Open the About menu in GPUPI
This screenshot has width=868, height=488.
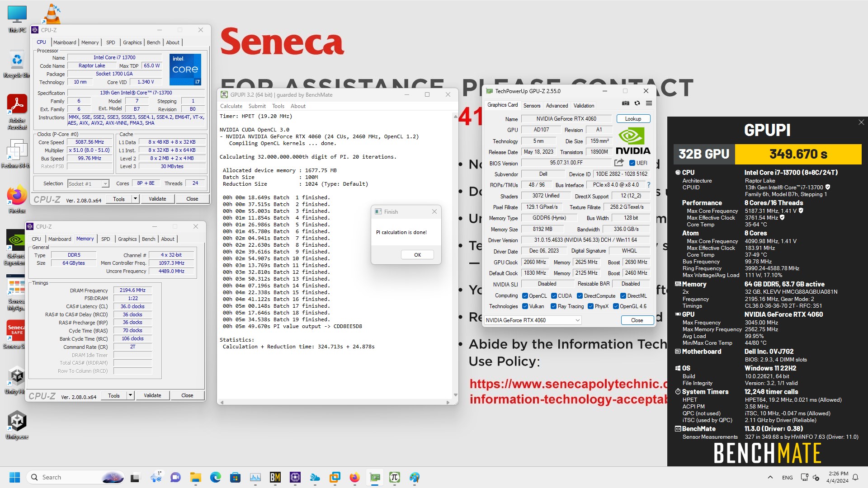tap(298, 106)
